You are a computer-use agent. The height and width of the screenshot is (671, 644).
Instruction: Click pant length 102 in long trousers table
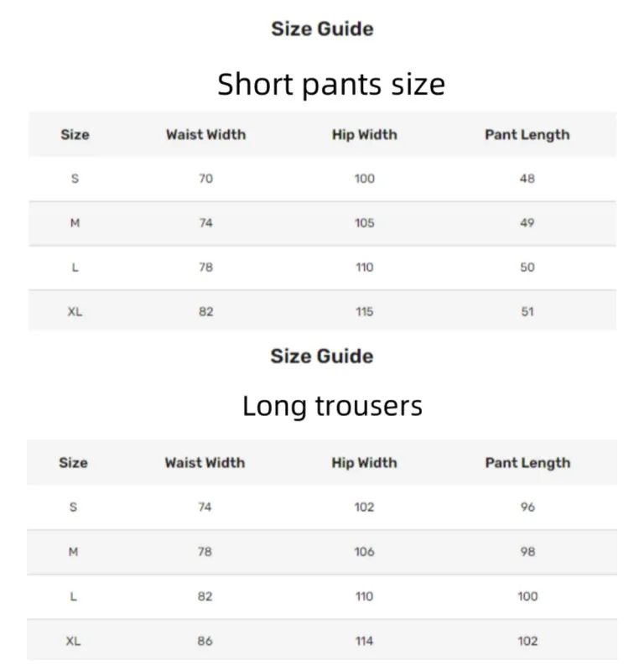pos(527,641)
